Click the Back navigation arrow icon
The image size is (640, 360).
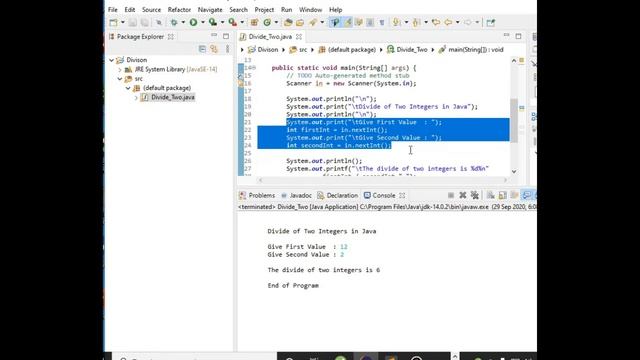(448, 22)
